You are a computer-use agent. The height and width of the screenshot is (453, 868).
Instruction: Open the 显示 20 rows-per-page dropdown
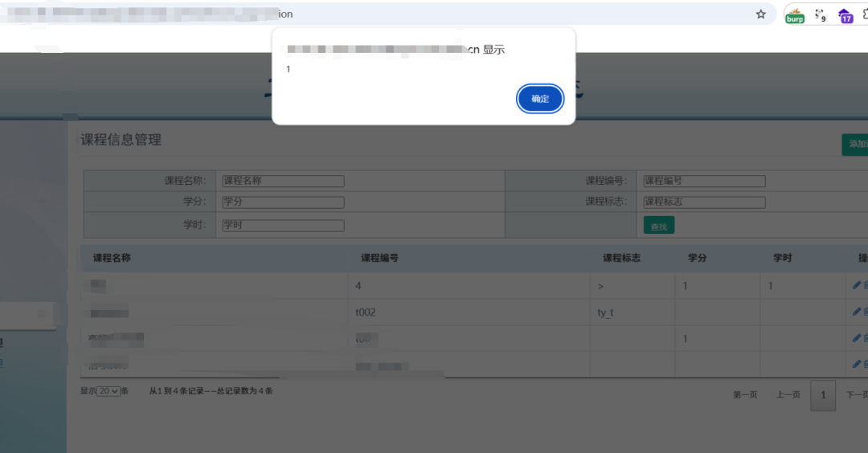pyautogui.click(x=108, y=391)
